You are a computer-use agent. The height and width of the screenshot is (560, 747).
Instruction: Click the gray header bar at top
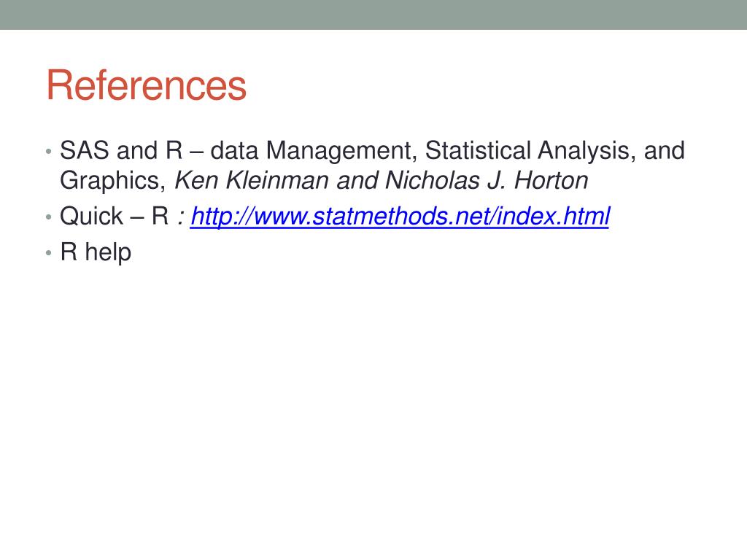[373, 15]
